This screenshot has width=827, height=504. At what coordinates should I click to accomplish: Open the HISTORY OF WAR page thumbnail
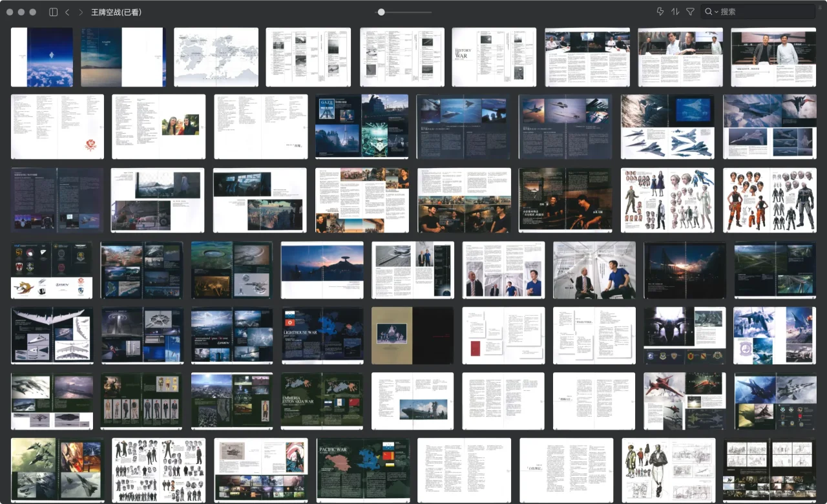494,57
